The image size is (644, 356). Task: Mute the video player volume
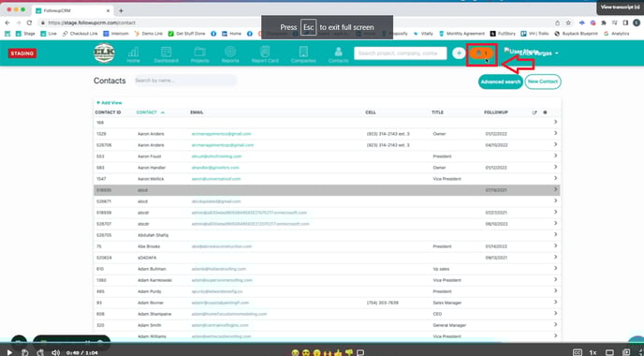click(55, 352)
